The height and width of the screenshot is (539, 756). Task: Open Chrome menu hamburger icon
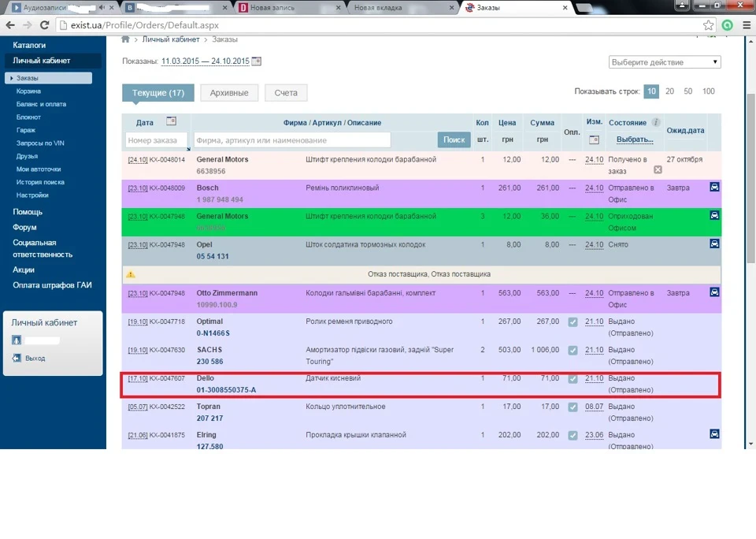(747, 25)
